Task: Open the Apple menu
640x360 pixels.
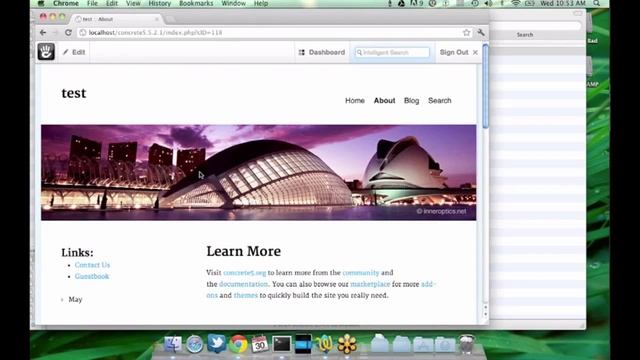Action: coord(41,3)
